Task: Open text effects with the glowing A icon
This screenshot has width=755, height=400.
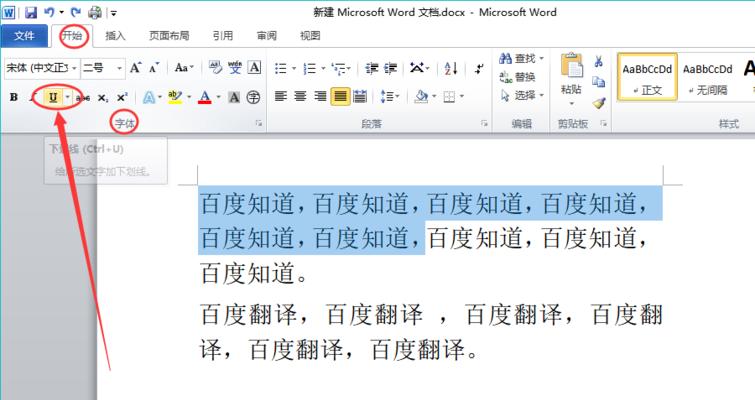Action: point(149,98)
